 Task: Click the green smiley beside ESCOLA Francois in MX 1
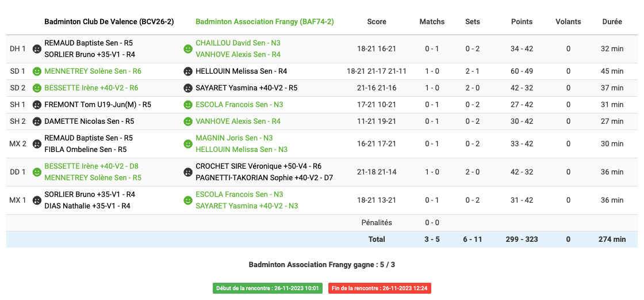(x=187, y=200)
